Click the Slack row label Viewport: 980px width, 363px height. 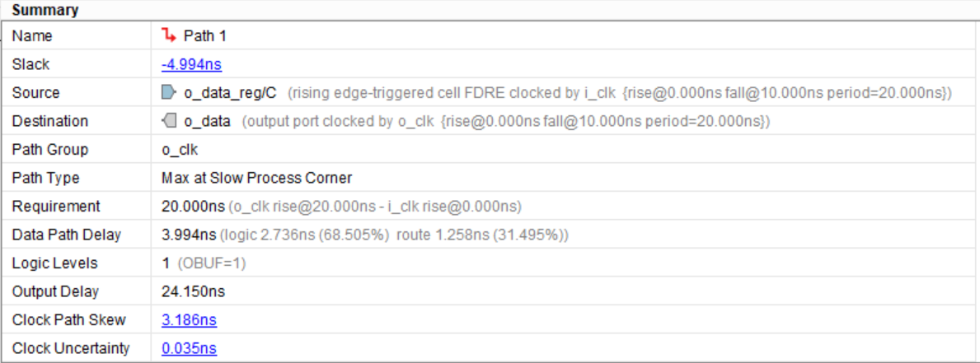31,64
